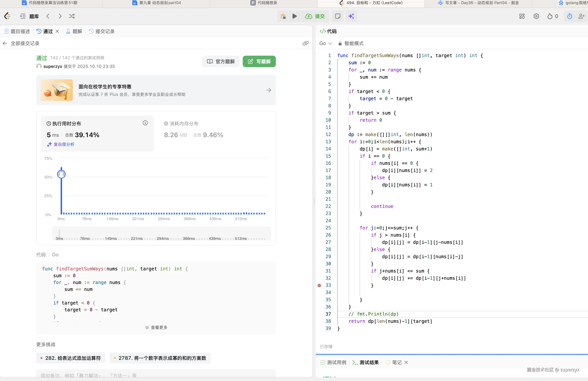This screenshot has width=588, height=381.
Task: Go to the previous problem arrow
Action: [x=48, y=16]
